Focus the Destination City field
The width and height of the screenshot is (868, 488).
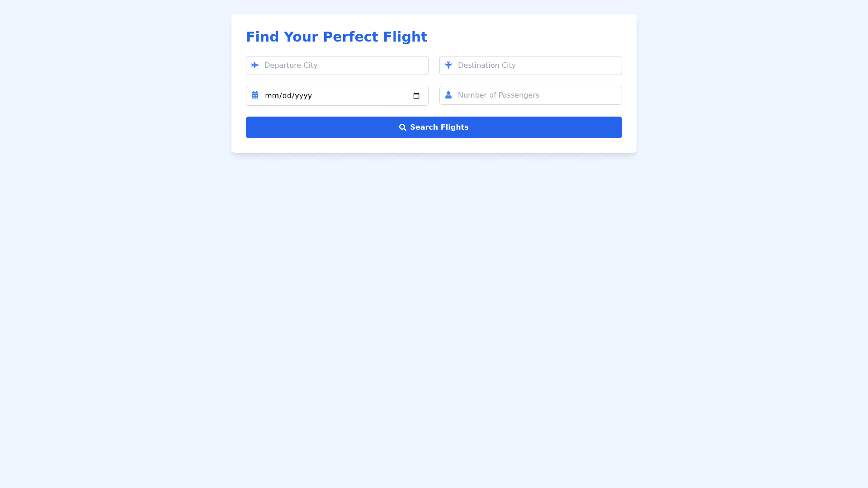point(537,66)
